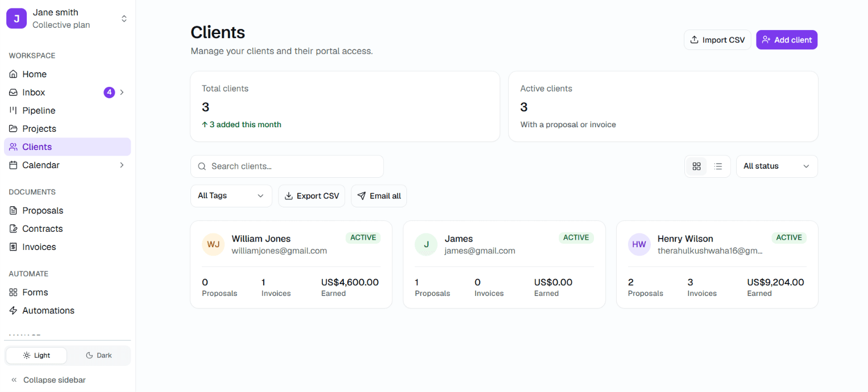
Task: Click the Invoices dollar icon
Action: point(13,247)
